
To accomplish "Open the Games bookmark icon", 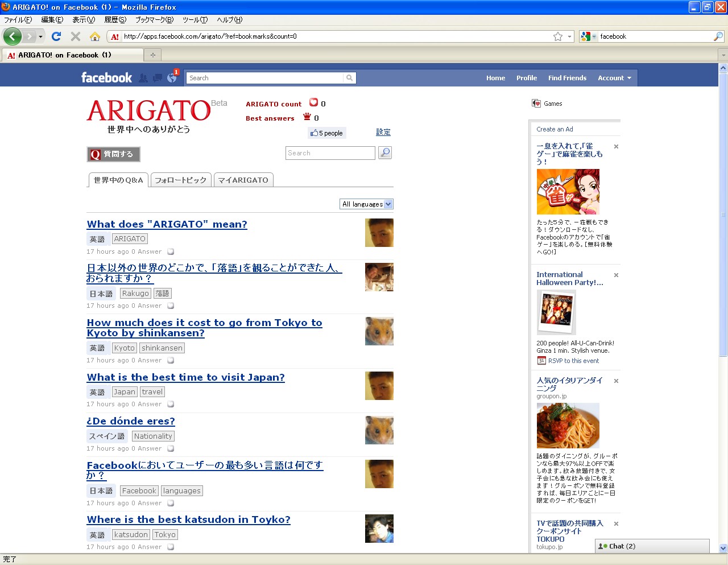I will tap(536, 103).
